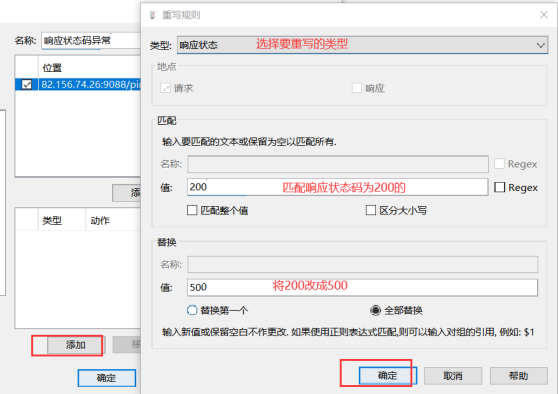Click the 名称 field containing 响应状态码异常
Screen dimensions: 558x394
pyautogui.click(x=91, y=41)
